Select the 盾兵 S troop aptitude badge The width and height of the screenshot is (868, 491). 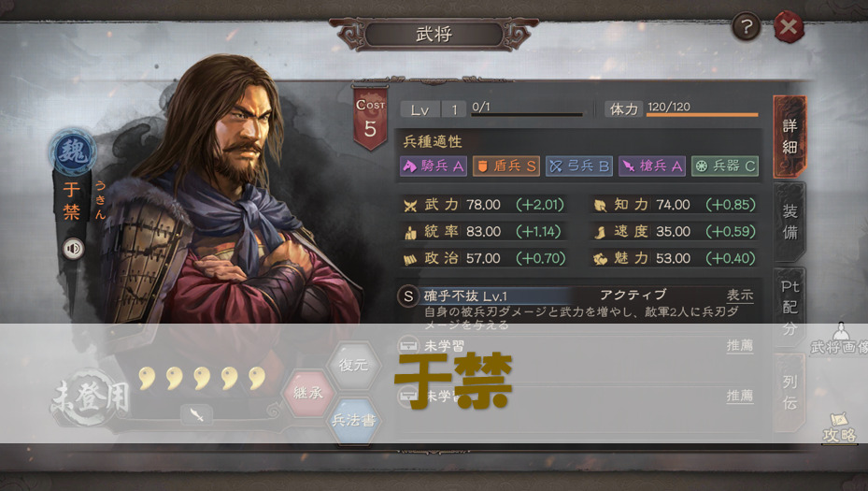point(506,166)
